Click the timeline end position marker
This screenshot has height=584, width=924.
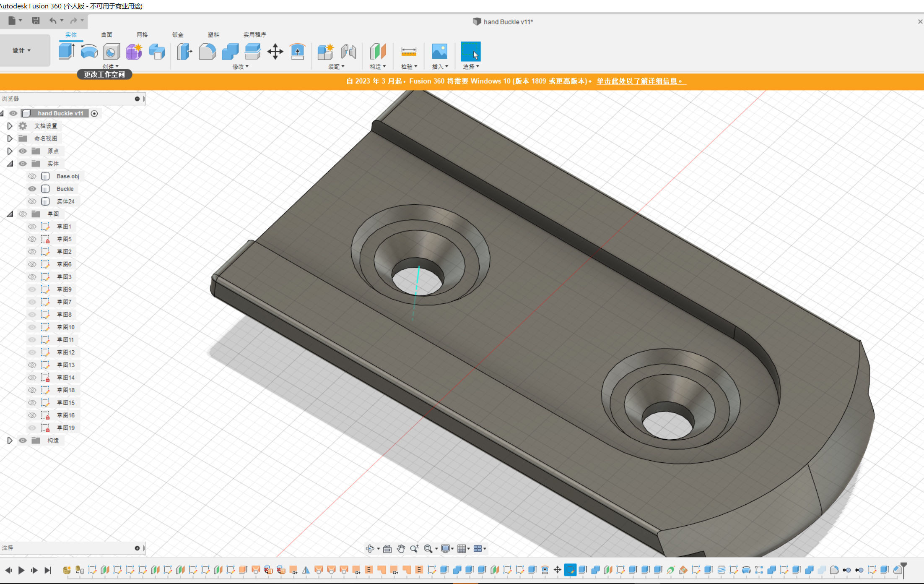(903, 567)
